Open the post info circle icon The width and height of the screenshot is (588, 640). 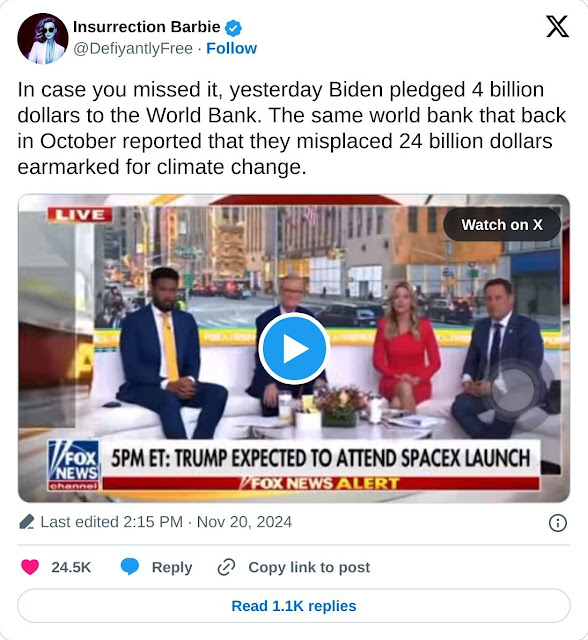558,522
